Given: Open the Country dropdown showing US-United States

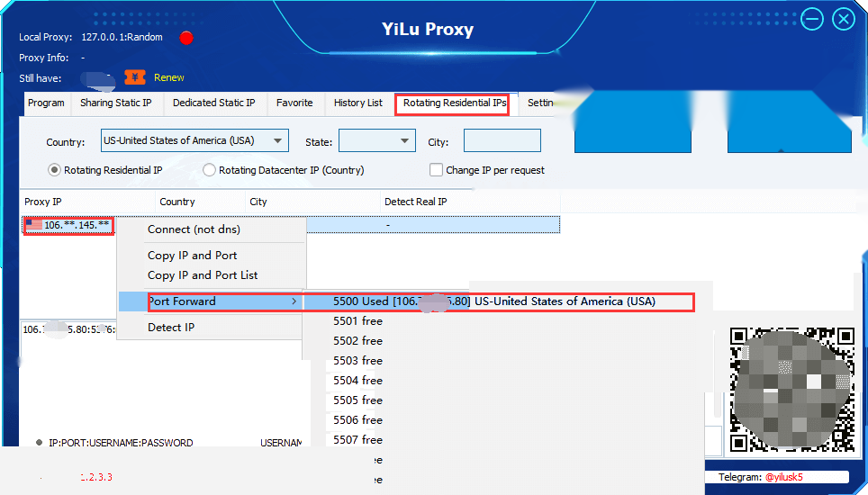Looking at the screenshot, I should (194, 140).
